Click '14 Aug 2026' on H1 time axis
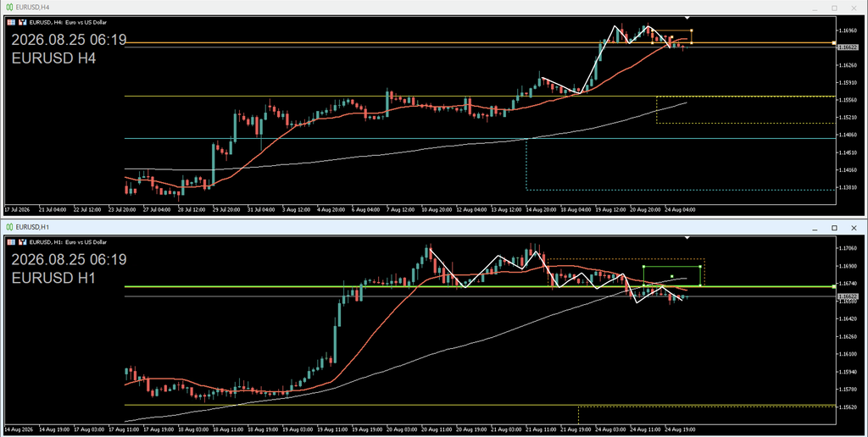 click(19, 430)
